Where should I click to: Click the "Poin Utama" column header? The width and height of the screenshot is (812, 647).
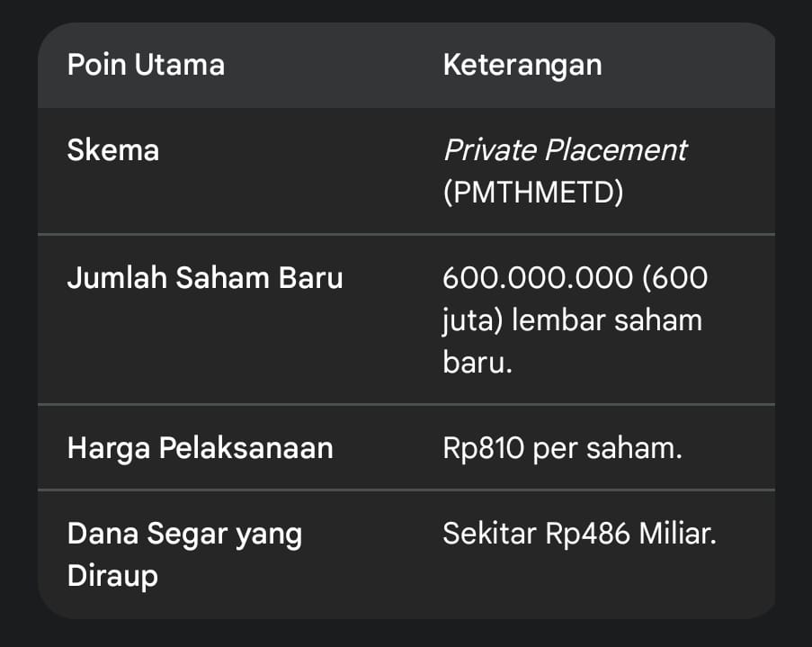click(x=146, y=65)
